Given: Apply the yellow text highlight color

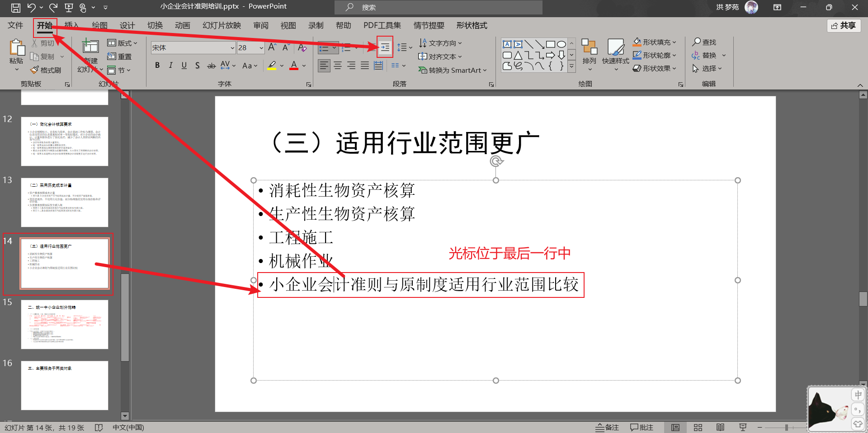Looking at the screenshot, I should point(272,66).
